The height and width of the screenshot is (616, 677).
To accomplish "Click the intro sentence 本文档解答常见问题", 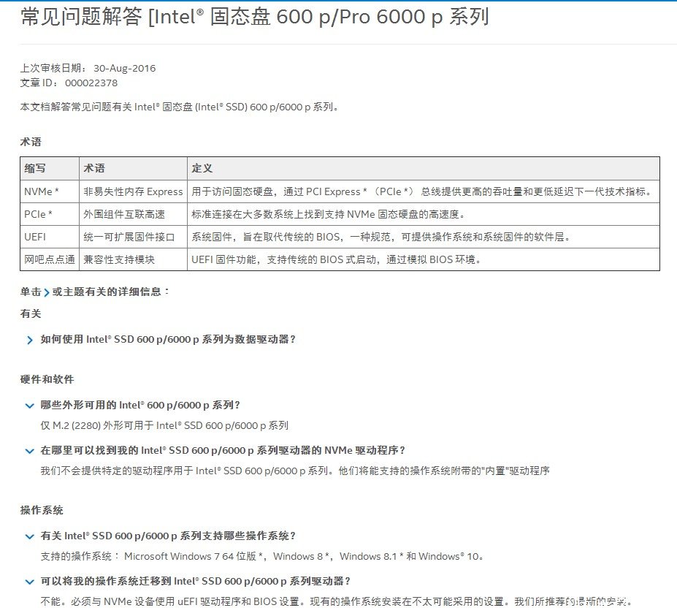I will [179, 107].
